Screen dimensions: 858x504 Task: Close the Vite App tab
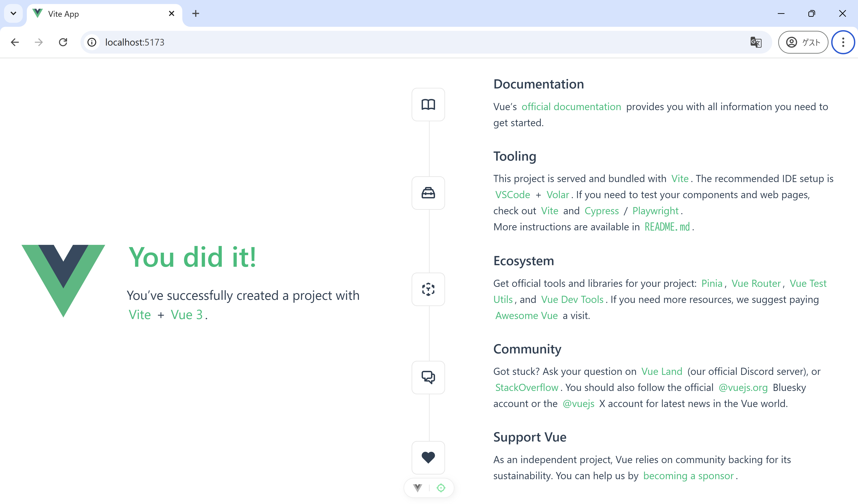(x=172, y=14)
